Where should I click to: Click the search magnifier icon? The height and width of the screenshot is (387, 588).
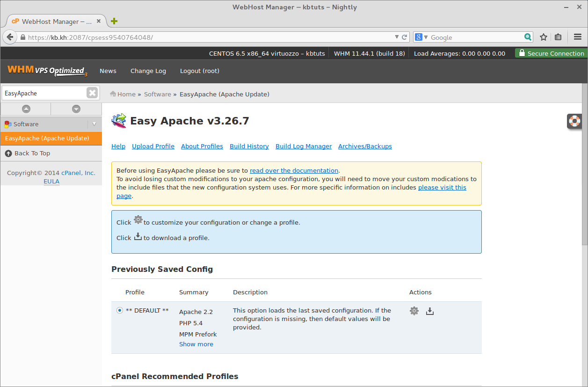tap(528, 37)
